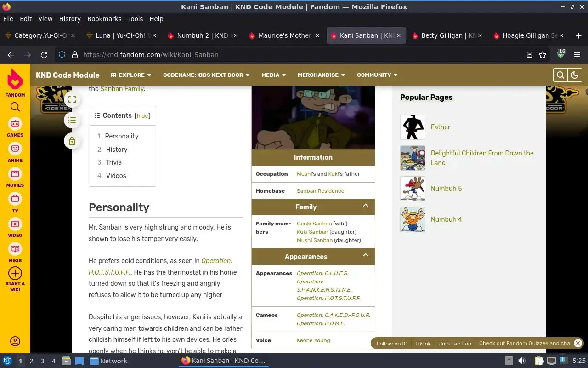This screenshot has height=368, width=588.
Task: Switch to the Luna Yu-Gi-Oh tab
Action: (121, 35)
